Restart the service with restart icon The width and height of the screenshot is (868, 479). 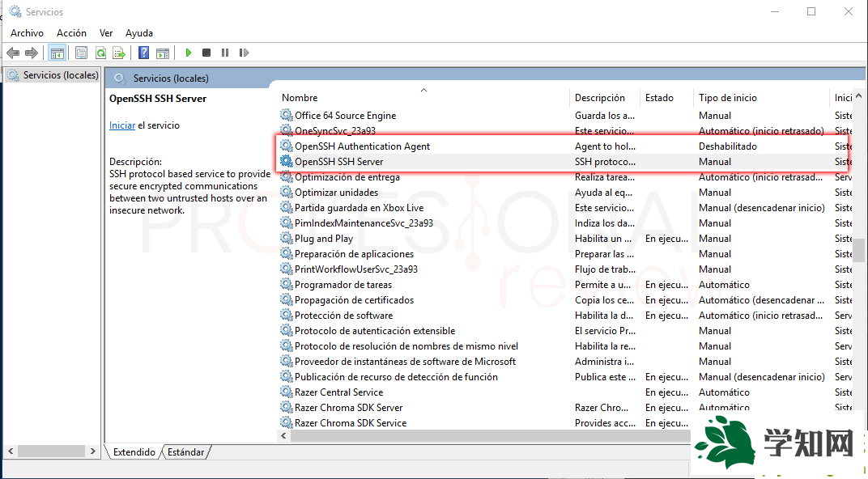[244, 53]
